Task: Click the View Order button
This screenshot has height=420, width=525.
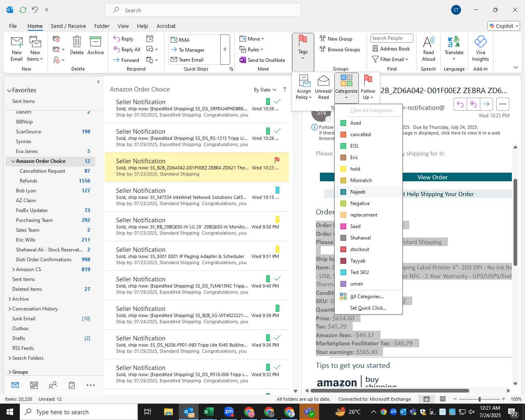Action: [432, 177]
